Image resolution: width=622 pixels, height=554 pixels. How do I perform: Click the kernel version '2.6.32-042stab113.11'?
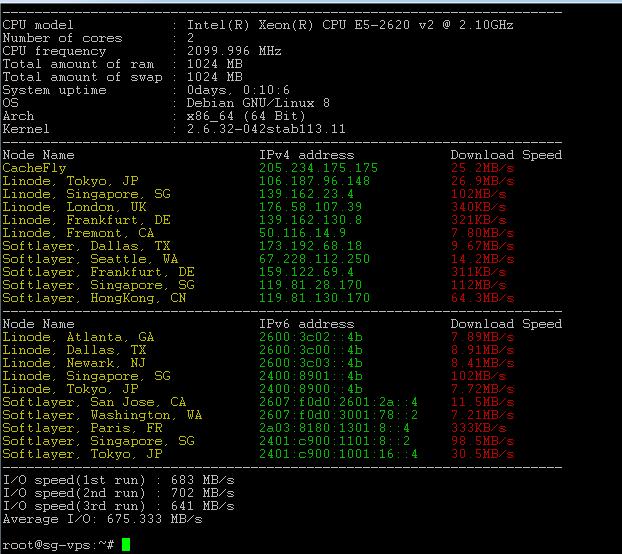click(266, 129)
